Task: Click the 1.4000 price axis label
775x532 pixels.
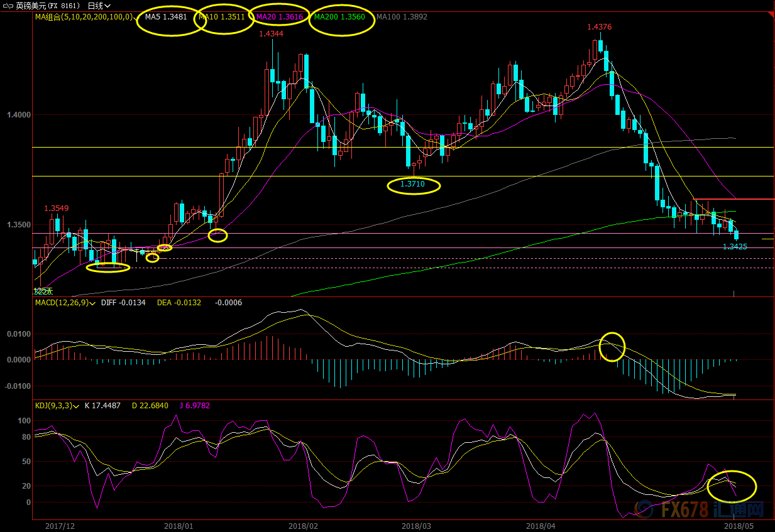Action: tap(18, 115)
